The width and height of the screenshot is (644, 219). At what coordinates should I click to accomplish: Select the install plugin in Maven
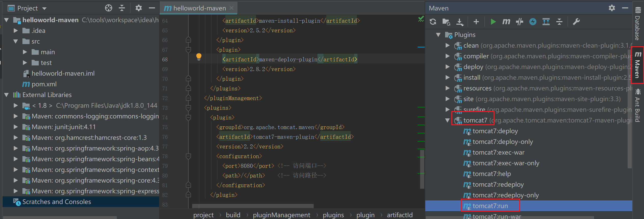pyautogui.click(x=472, y=77)
